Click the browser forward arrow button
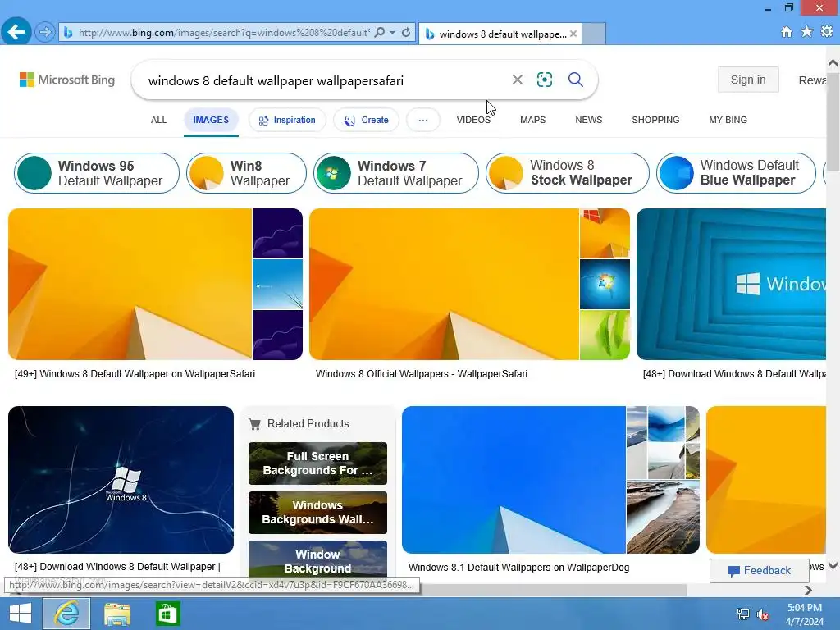This screenshot has height=630, width=840. pos(45,33)
